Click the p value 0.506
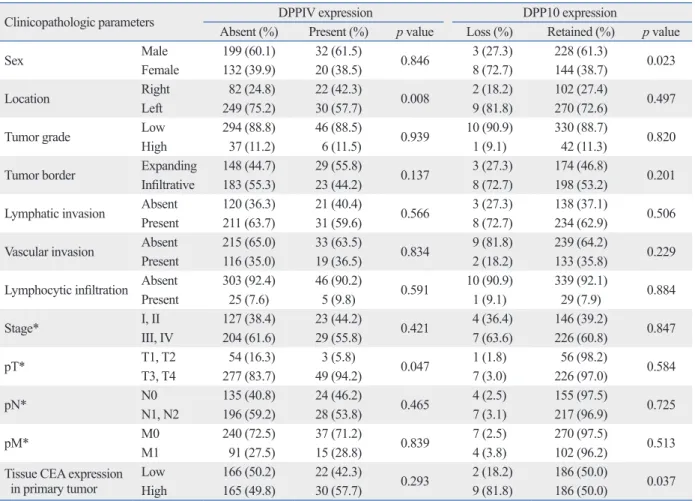Viewport: 695px width, 501px height. tap(661, 213)
